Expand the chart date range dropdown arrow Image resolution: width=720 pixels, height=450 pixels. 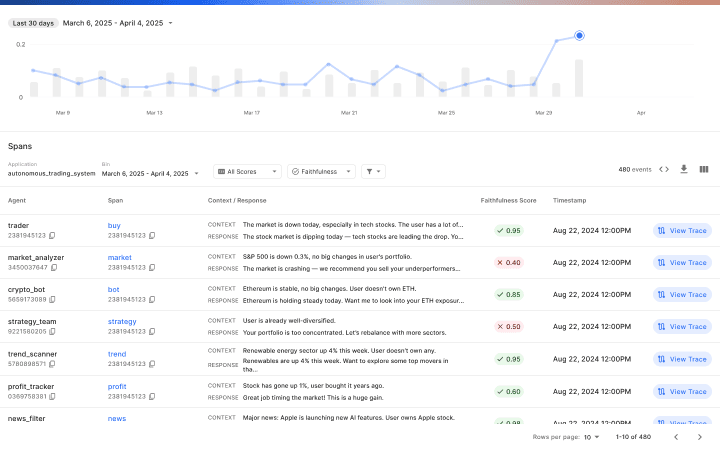point(170,23)
